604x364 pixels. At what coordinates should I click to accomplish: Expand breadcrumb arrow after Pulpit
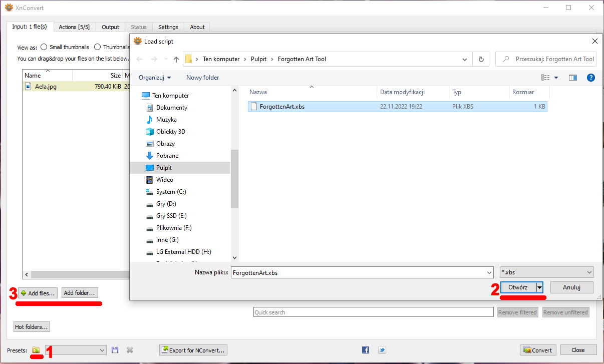tap(272, 59)
